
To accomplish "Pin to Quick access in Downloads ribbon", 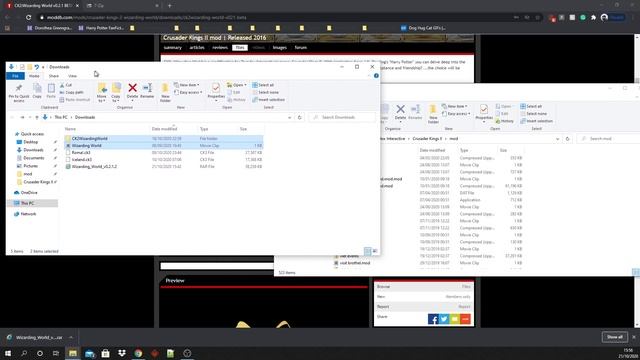I will [19, 93].
